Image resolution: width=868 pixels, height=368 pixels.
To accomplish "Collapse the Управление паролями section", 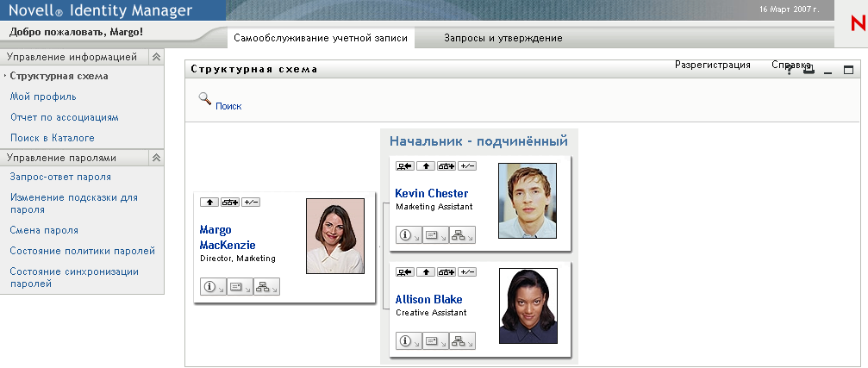I will 157,158.
